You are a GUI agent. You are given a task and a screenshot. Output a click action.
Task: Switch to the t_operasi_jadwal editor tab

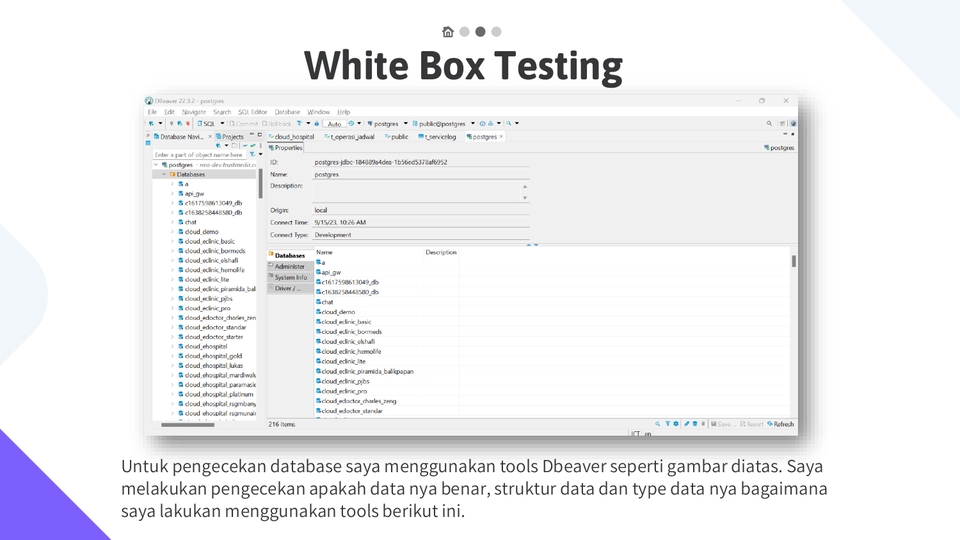click(349, 136)
